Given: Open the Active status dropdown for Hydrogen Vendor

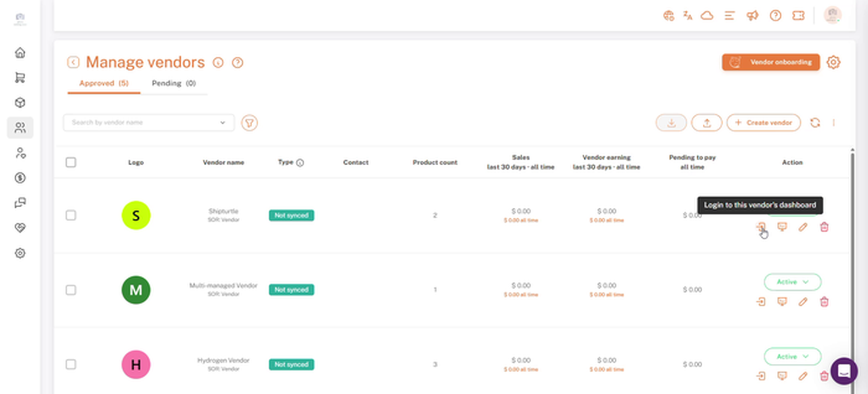Looking at the screenshot, I should [x=792, y=356].
